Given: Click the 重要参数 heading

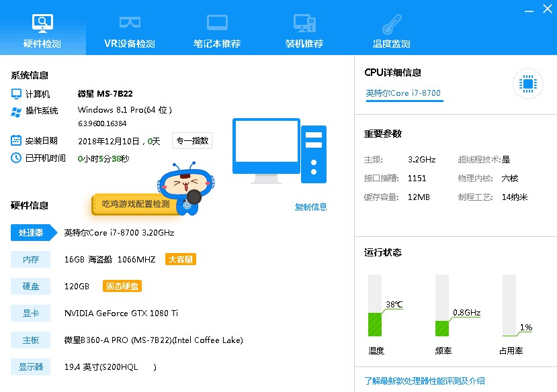Looking at the screenshot, I should pos(383,134).
